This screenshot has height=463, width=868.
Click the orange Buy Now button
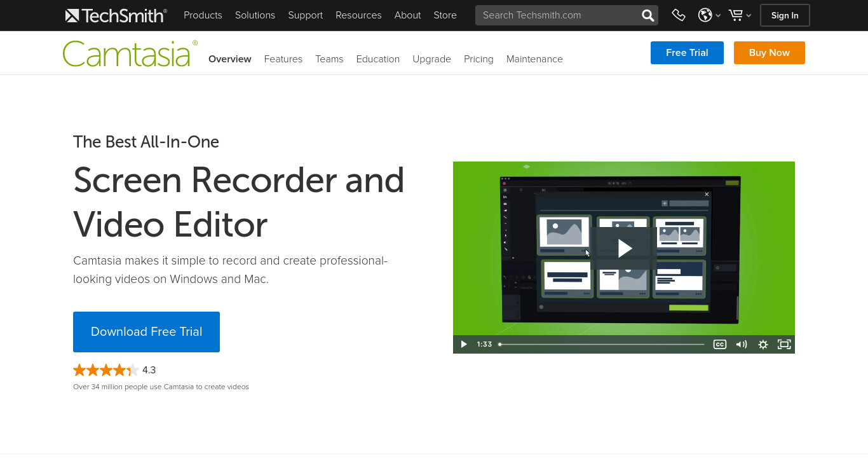tap(770, 53)
